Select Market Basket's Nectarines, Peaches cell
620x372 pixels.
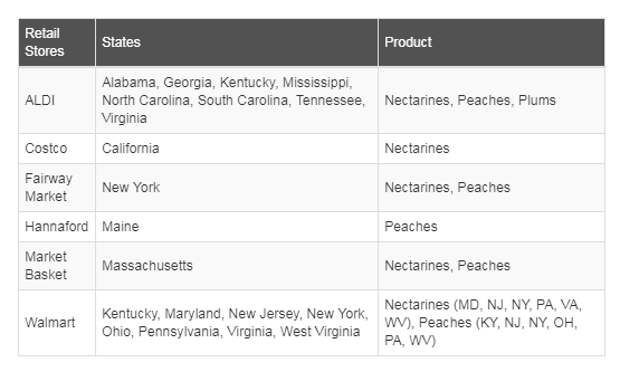coord(491,266)
